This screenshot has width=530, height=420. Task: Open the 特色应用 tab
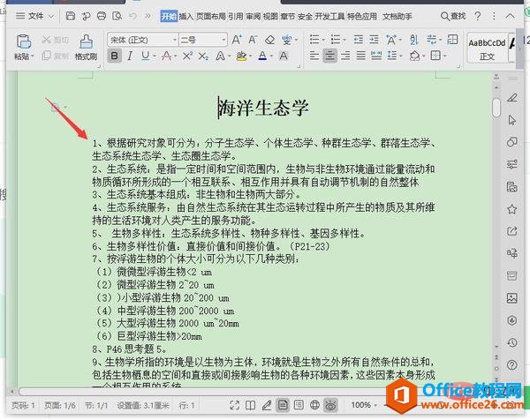tap(362, 16)
